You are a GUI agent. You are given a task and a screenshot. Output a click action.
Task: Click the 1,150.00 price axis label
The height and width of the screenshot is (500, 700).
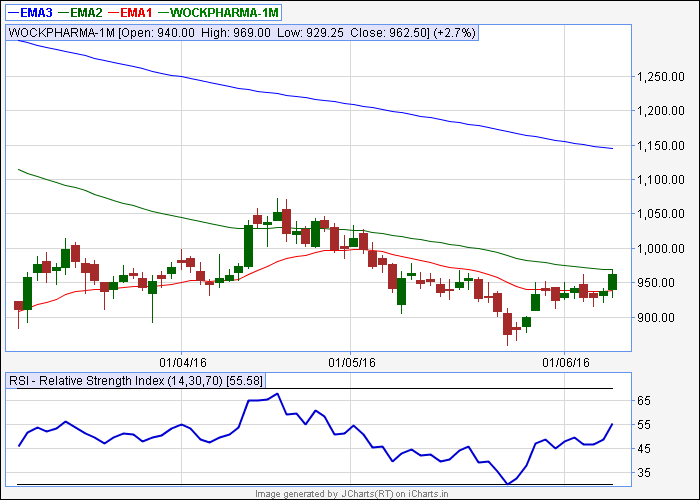coord(661,146)
